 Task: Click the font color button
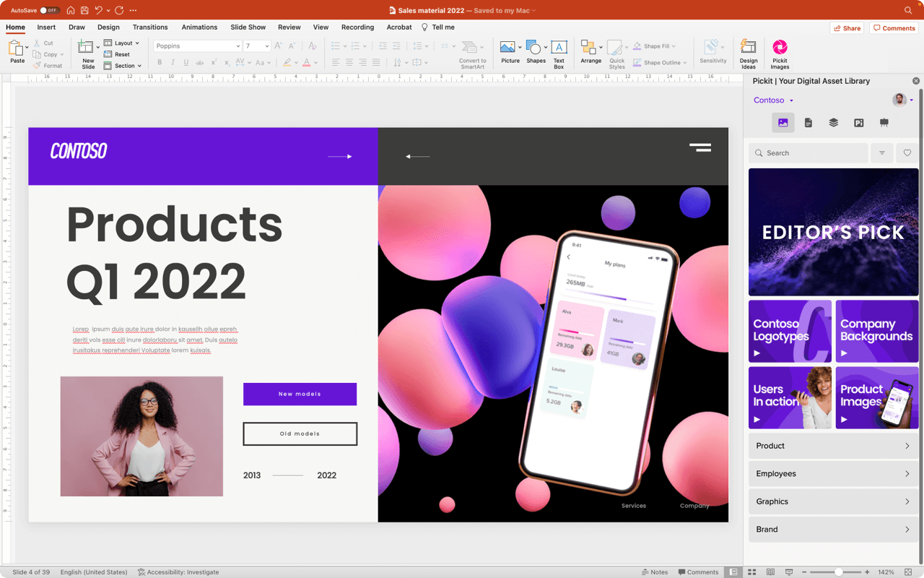[x=307, y=63]
